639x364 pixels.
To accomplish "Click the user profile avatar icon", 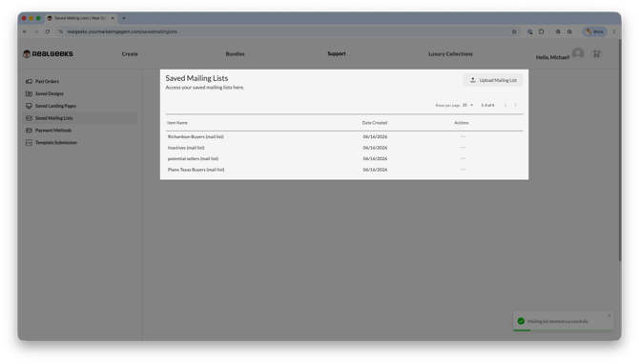I will 577,53.
